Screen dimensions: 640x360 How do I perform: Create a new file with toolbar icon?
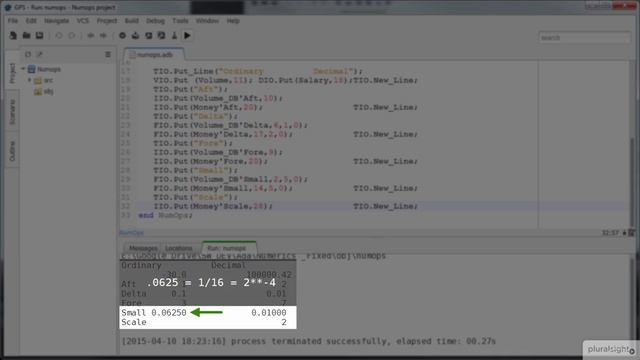pyautogui.click(x=13, y=36)
